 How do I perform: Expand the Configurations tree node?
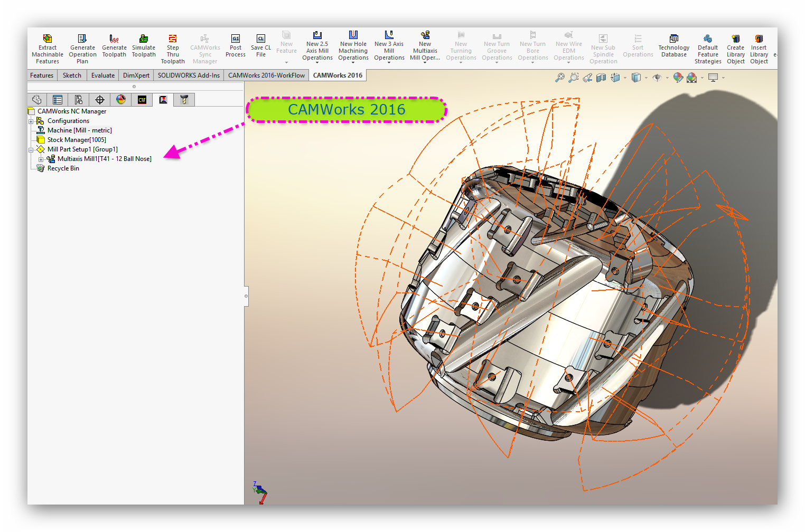[31, 121]
